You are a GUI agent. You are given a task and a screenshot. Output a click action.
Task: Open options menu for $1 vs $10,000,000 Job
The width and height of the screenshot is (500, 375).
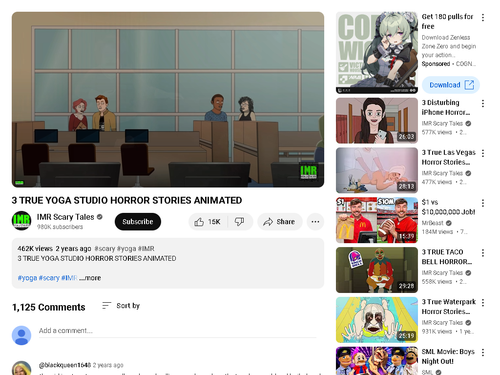(x=483, y=203)
